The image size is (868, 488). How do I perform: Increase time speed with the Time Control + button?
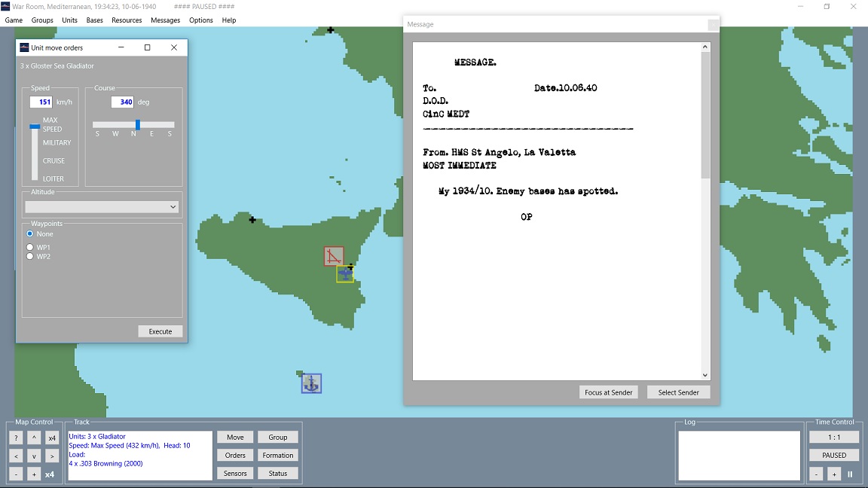click(x=834, y=474)
